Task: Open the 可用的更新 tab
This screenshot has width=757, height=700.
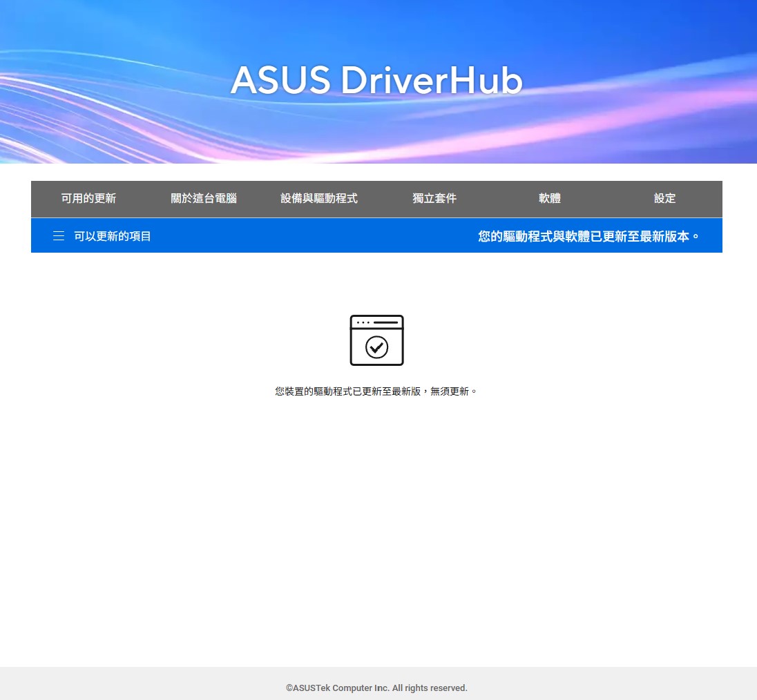Action: 88,198
